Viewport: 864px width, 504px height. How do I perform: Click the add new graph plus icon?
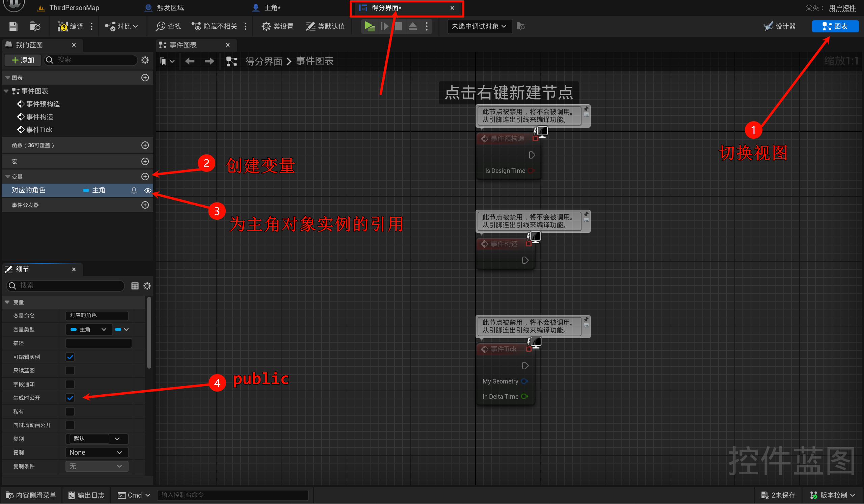pyautogui.click(x=145, y=78)
